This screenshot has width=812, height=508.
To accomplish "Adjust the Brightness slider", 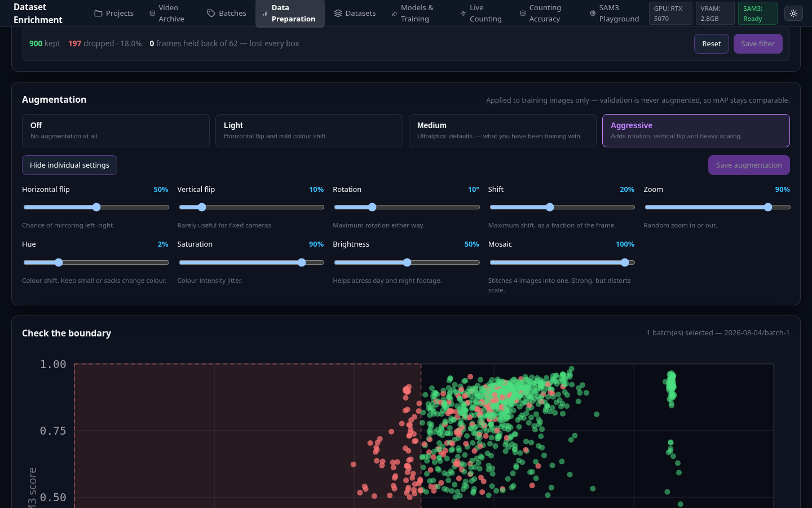I will pyautogui.click(x=407, y=262).
